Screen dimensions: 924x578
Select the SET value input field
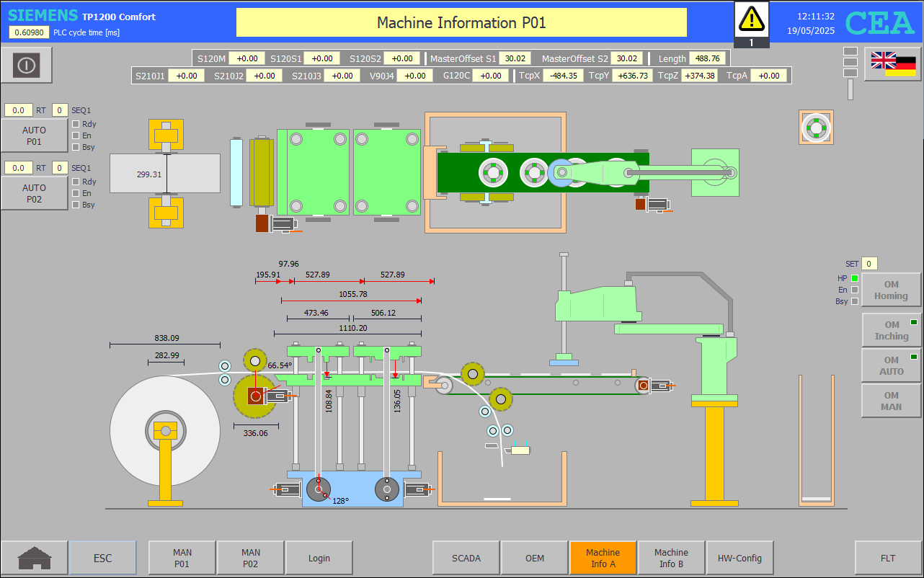[869, 264]
